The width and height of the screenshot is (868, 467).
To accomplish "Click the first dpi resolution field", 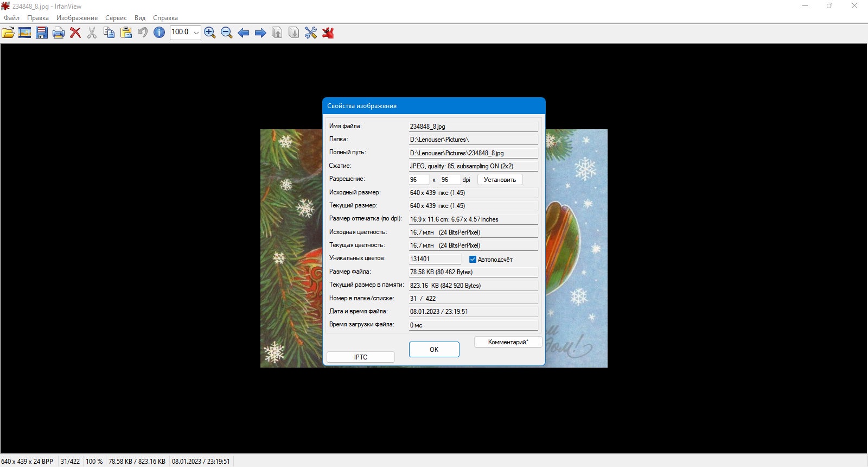I will 419,180.
